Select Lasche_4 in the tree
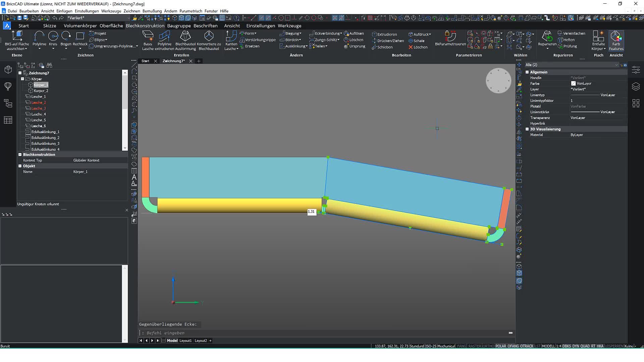Screen dimensions: 644x362 pyautogui.click(x=38, y=114)
